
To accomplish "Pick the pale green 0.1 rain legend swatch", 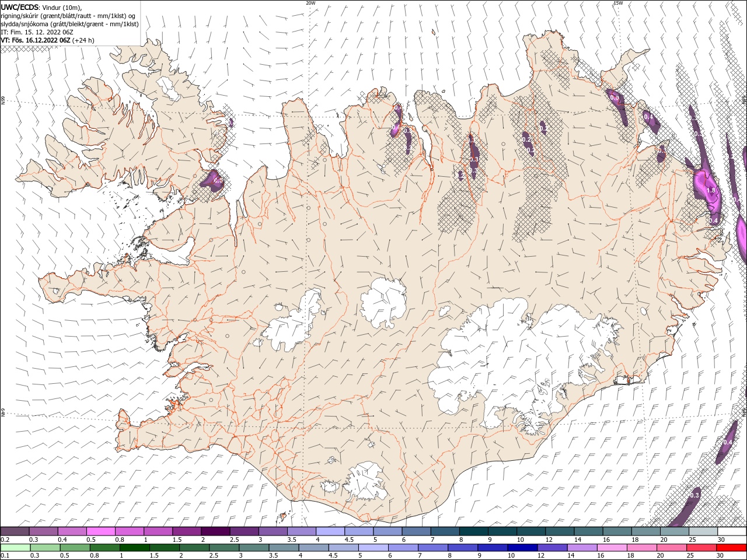I will tap(15, 548).
